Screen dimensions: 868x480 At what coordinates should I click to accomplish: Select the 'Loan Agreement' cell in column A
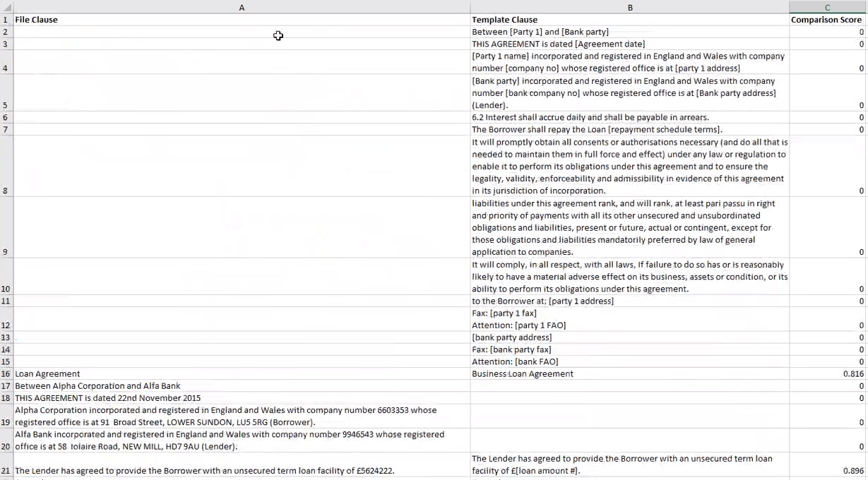click(x=48, y=374)
